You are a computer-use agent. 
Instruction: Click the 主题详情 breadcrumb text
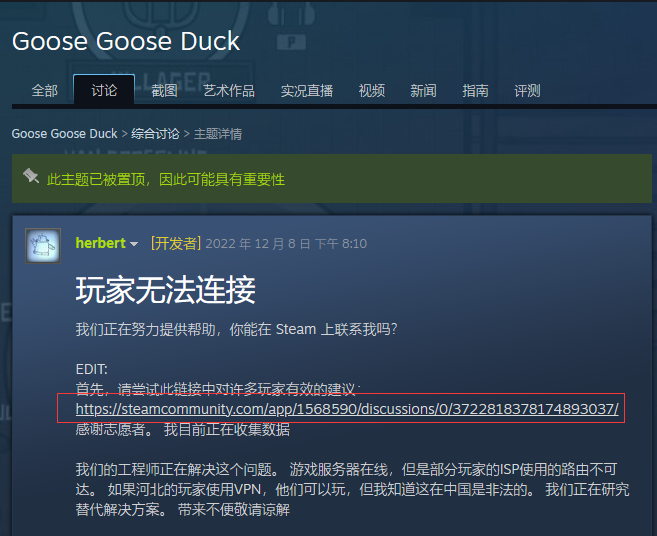[x=217, y=134]
